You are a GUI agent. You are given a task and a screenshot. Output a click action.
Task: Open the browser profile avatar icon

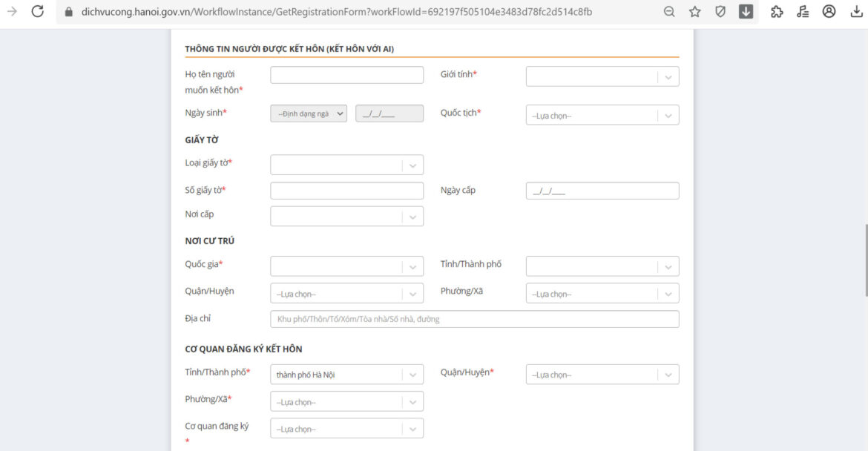tap(829, 11)
